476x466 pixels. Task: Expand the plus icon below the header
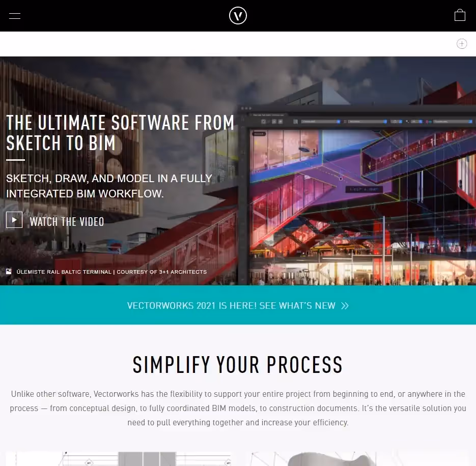[x=462, y=44]
